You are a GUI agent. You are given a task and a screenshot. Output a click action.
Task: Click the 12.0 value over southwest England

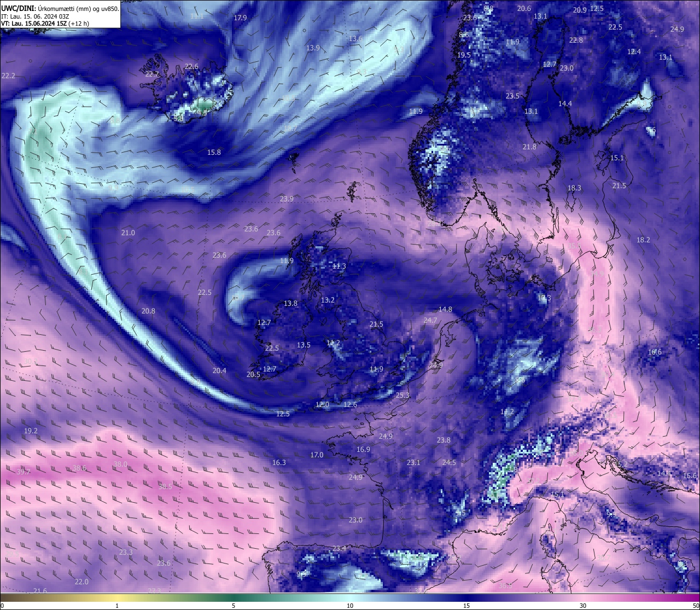pos(322,404)
